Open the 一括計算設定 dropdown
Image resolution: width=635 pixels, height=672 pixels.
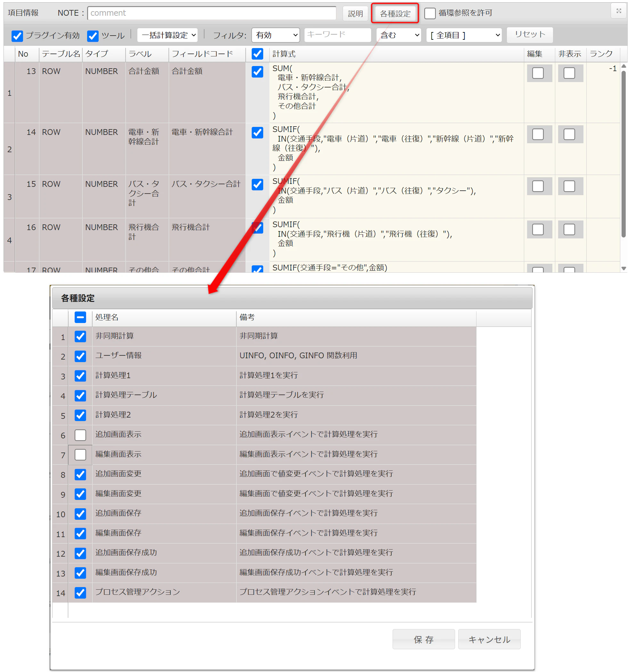click(167, 35)
